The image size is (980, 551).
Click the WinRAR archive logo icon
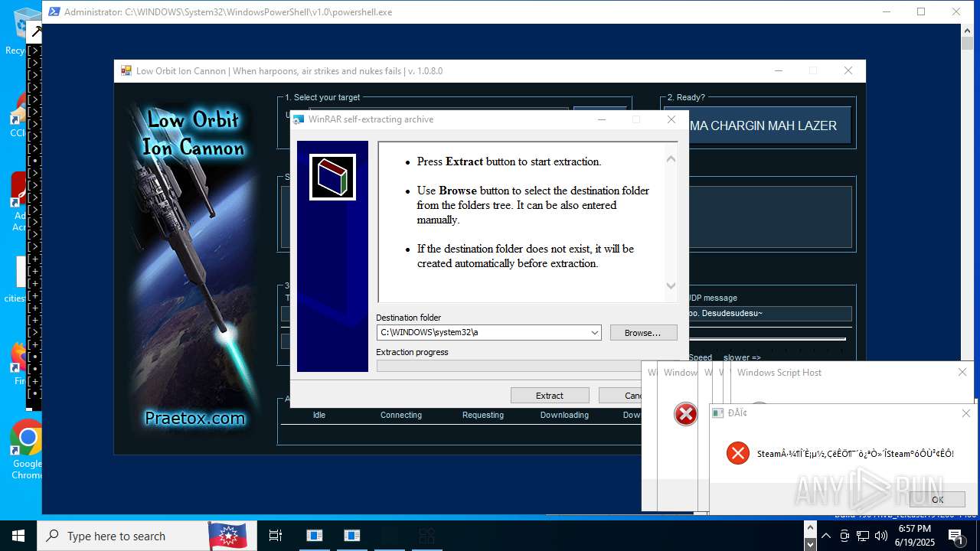coord(332,177)
